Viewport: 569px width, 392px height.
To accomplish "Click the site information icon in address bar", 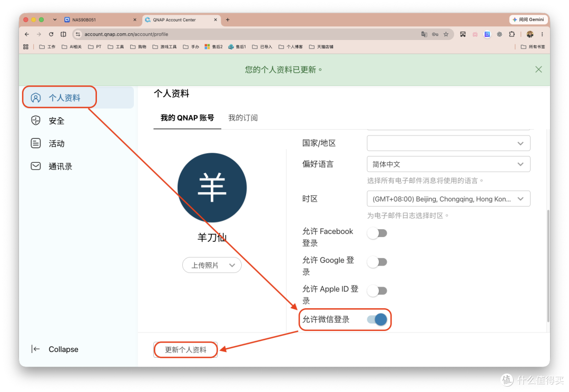I will (77, 34).
